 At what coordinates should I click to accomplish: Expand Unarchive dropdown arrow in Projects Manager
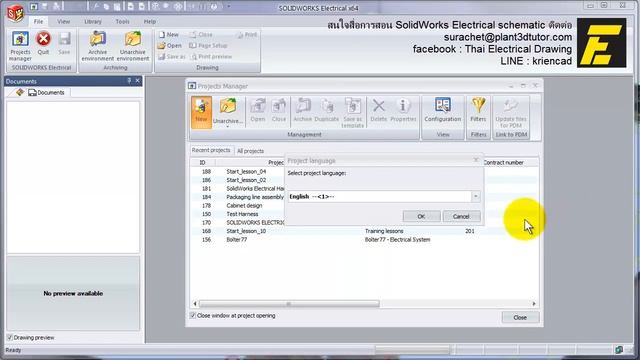click(228, 127)
